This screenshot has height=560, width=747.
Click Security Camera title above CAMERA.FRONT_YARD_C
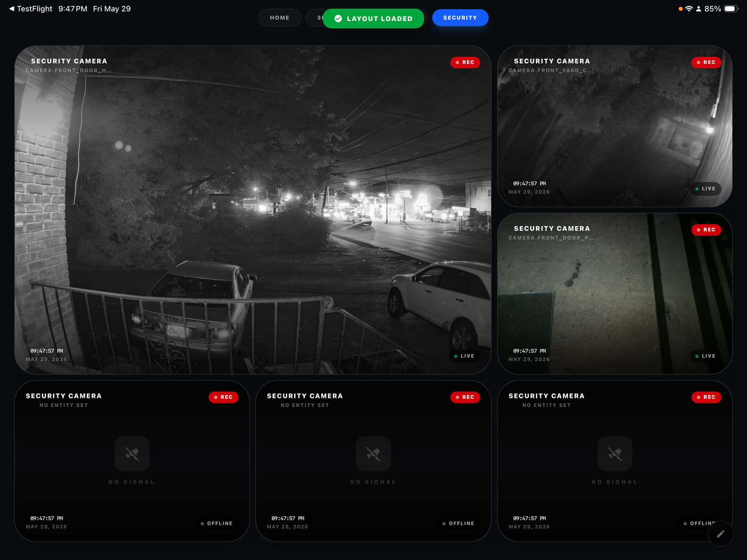[x=552, y=61]
